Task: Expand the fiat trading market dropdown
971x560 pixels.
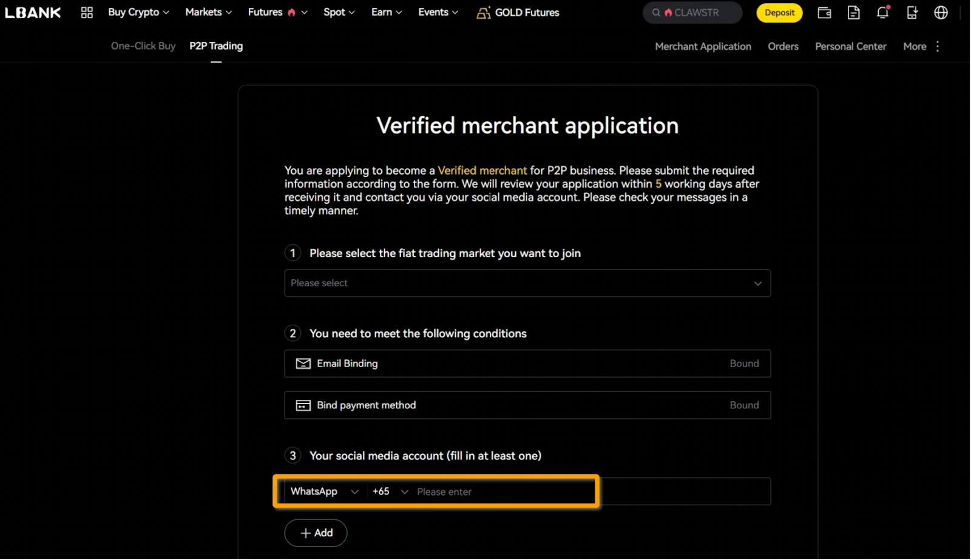Action: point(527,283)
